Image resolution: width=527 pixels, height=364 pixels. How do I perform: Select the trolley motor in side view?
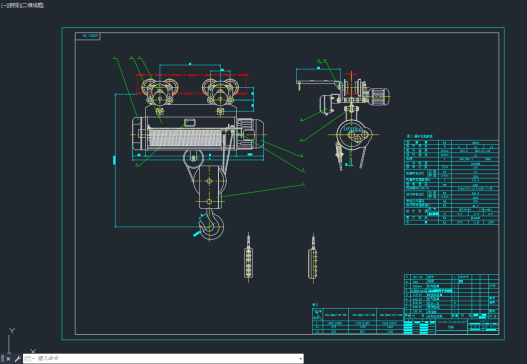click(x=379, y=96)
